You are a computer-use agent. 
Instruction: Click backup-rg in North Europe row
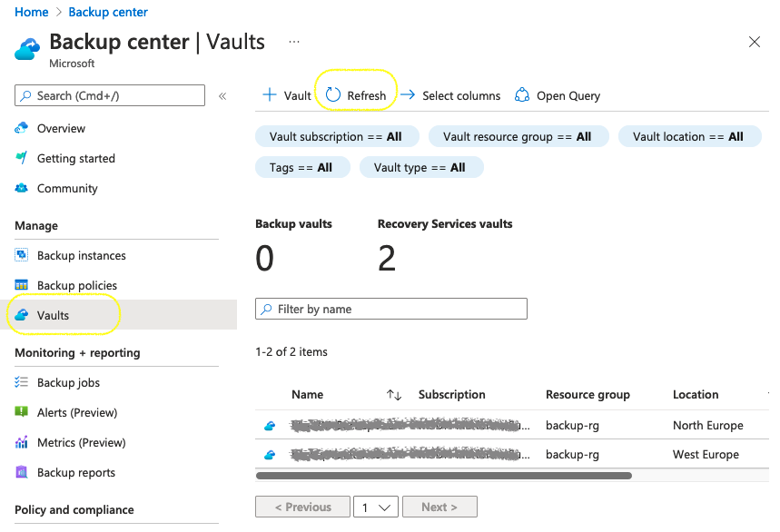(x=572, y=426)
